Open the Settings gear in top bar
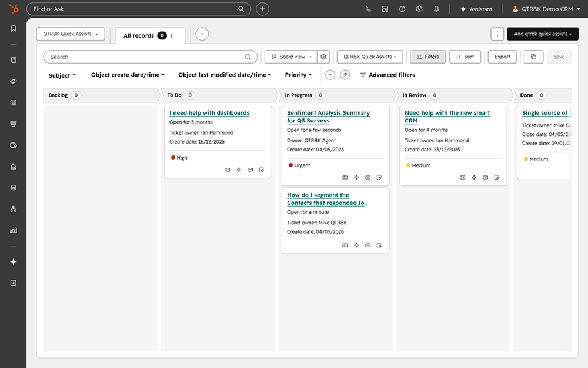The height and width of the screenshot is (368, 588). [419, 9]
